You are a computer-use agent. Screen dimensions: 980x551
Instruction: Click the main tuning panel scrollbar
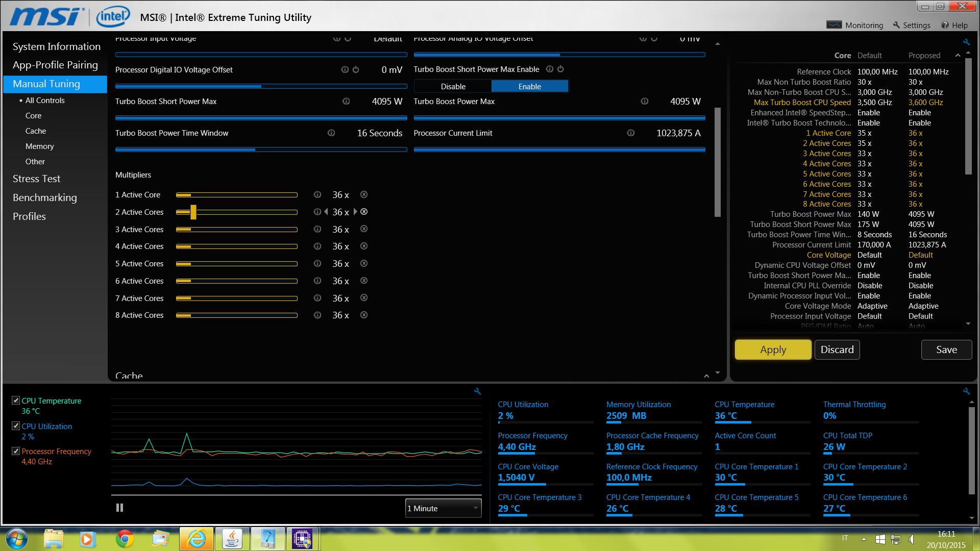click(x=717, y=162)
